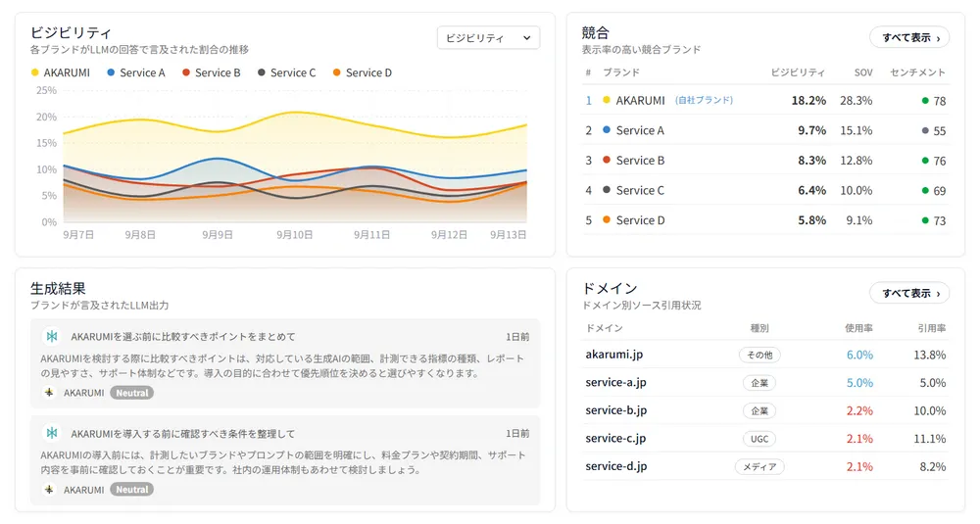
Task: Click the 1日前 timestamp on first result
Action: pyautogui.click(x=517, y=337)
